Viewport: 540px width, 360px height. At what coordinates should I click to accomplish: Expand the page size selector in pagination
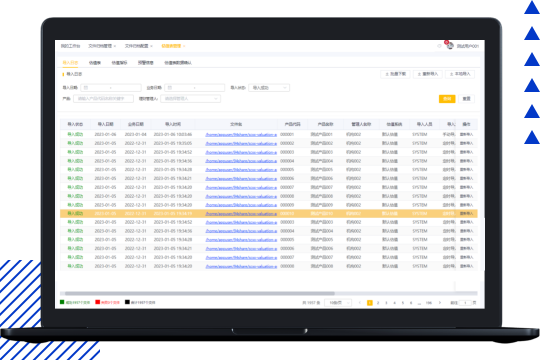point(338,302)
